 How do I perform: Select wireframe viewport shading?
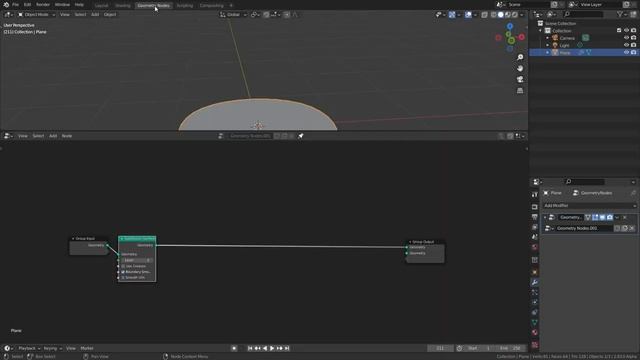tap(493, 15)
